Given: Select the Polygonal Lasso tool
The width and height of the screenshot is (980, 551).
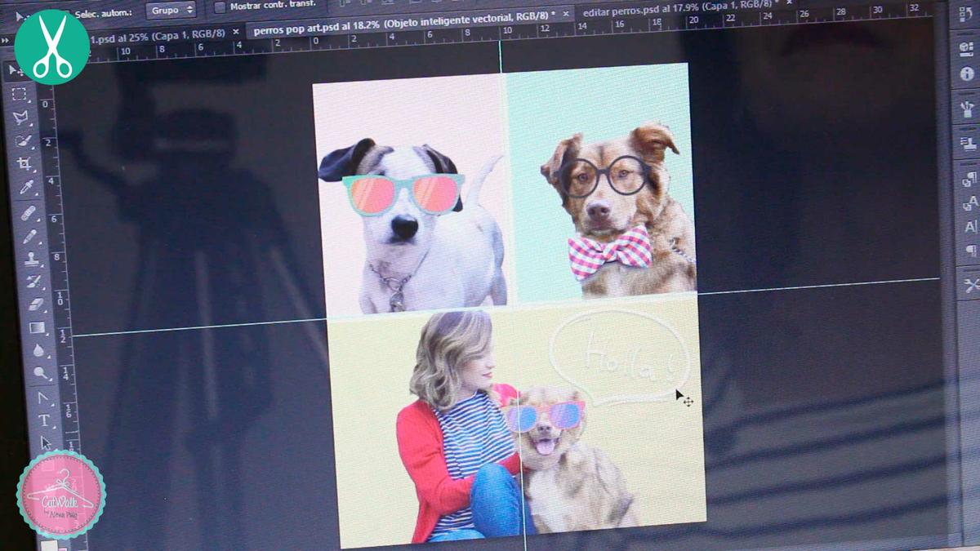Looking at the screenshot, I should point(21,118).
